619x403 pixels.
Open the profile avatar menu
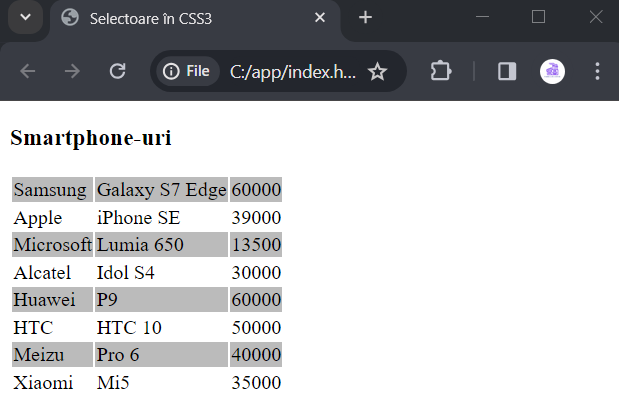coord(552,71)
